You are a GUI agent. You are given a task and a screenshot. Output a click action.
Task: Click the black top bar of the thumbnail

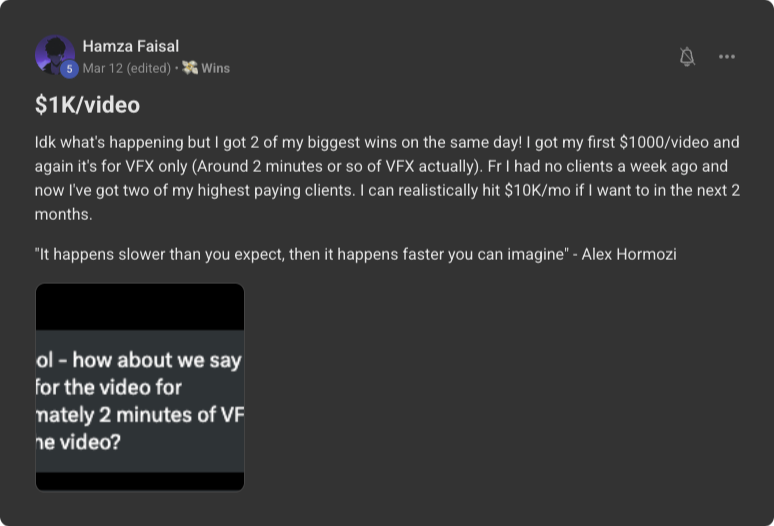(140, 306)
